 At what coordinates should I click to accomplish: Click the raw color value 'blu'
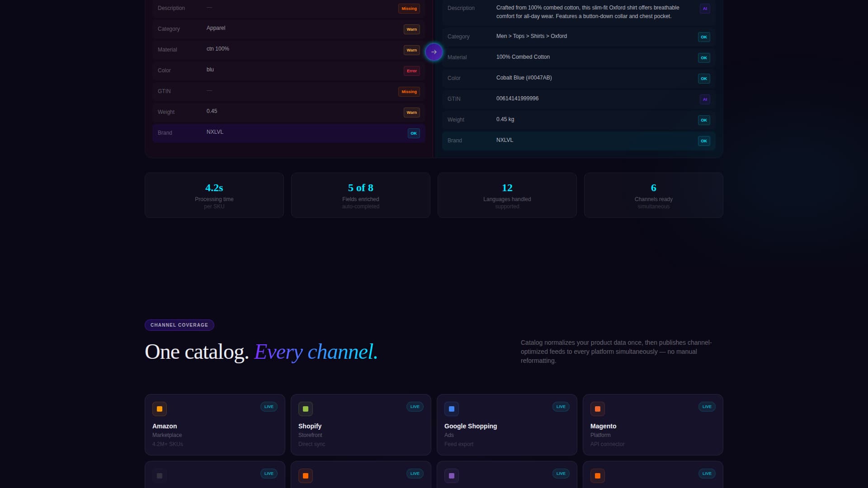(x=210, y=70)
